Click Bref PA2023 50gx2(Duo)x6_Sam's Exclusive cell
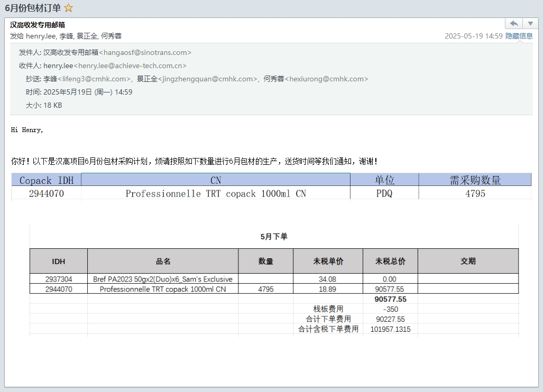 click(x=163, y=279)
